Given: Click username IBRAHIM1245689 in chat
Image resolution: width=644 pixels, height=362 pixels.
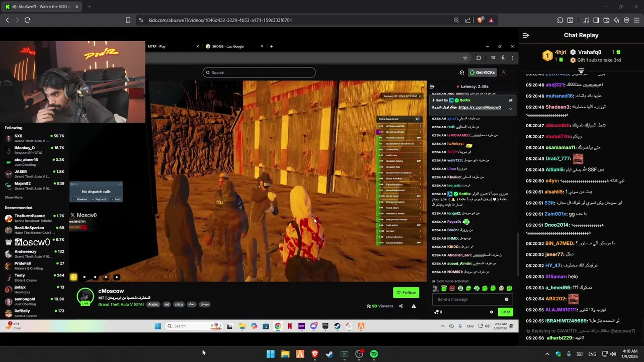Looking at the screenshot, I should tap(567, 321).
